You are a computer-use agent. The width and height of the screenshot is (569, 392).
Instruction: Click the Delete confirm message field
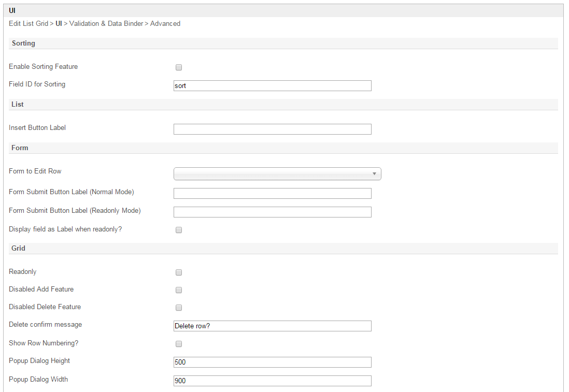[x=272, y=326]
